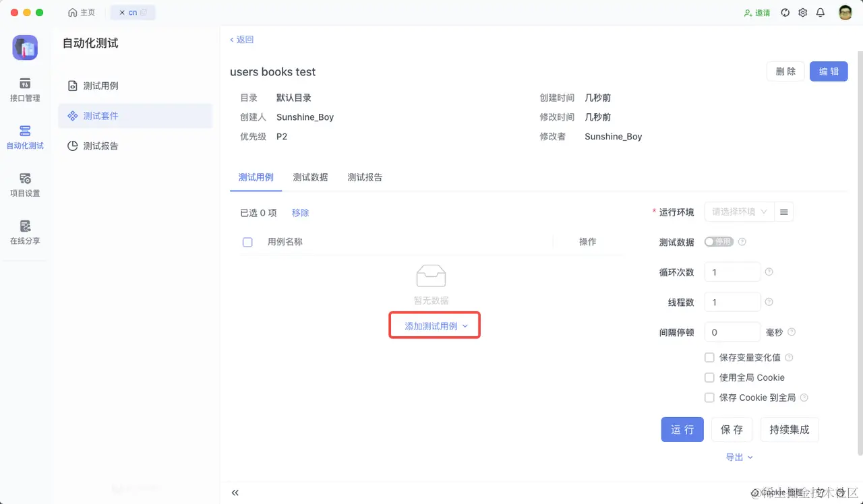Open the 自动化测试 sidebar icon
This screenshot has height=504, width=863.
tap(25, 137)
